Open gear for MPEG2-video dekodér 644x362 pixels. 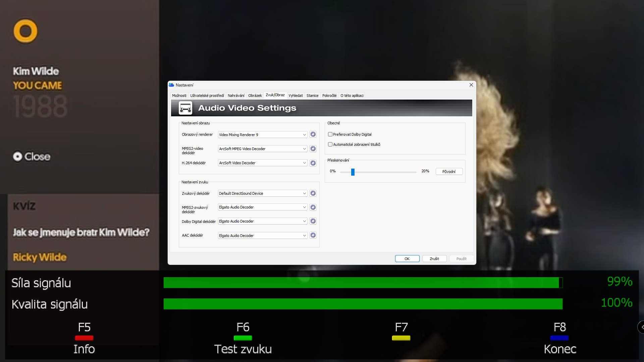pyautogui.click(x=313, y=148)
